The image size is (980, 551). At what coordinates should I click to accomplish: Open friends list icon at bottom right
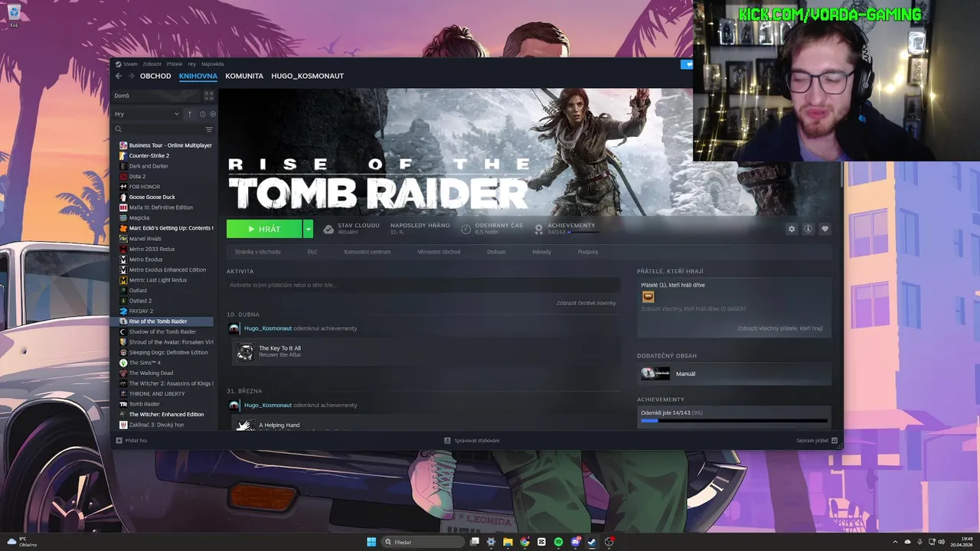click(835, 441)
